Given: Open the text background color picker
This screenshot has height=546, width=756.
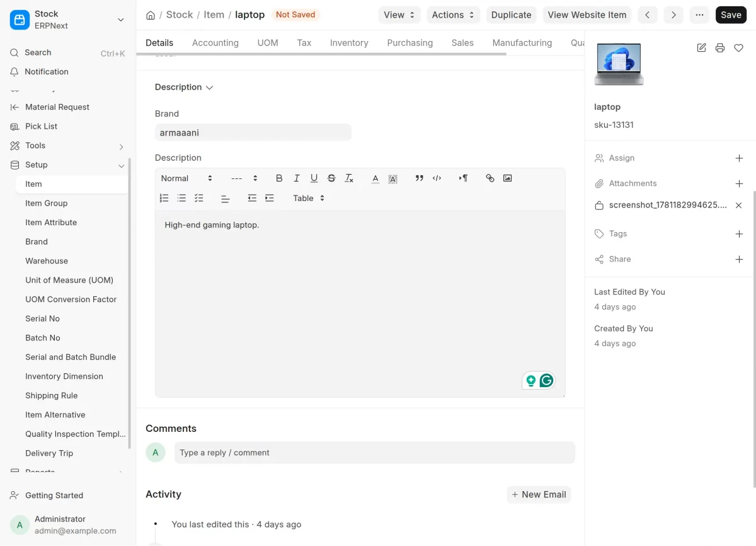Looking at the screenshot, I should [392, 178].
